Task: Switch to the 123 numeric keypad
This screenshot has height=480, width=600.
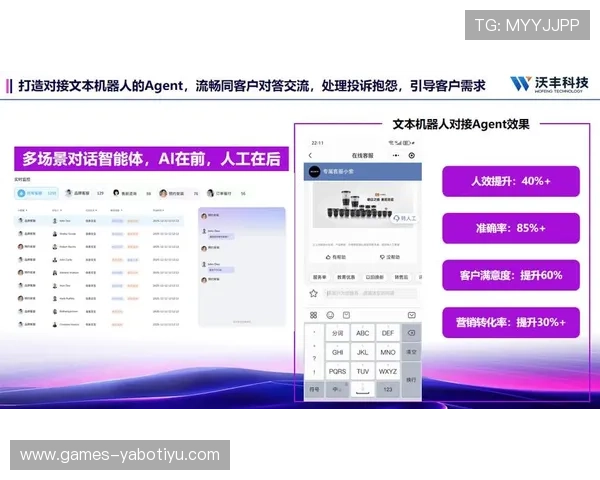Action: click(x=388, y=389)
